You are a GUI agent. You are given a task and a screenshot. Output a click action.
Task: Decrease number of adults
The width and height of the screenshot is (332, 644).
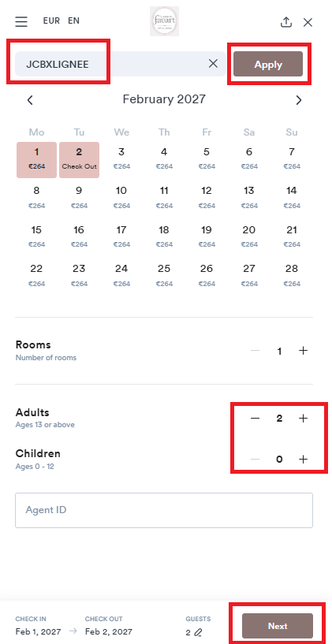point(256,419)
